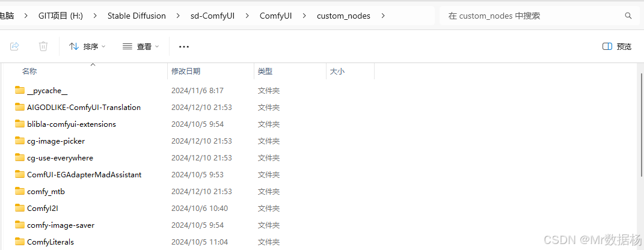Select the __pycache__ folder name

(48, 91)
